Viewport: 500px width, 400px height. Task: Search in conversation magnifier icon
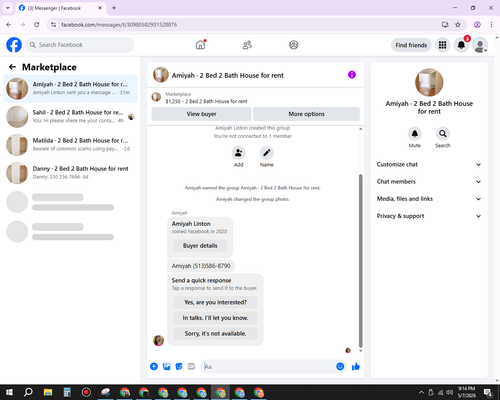443,134
